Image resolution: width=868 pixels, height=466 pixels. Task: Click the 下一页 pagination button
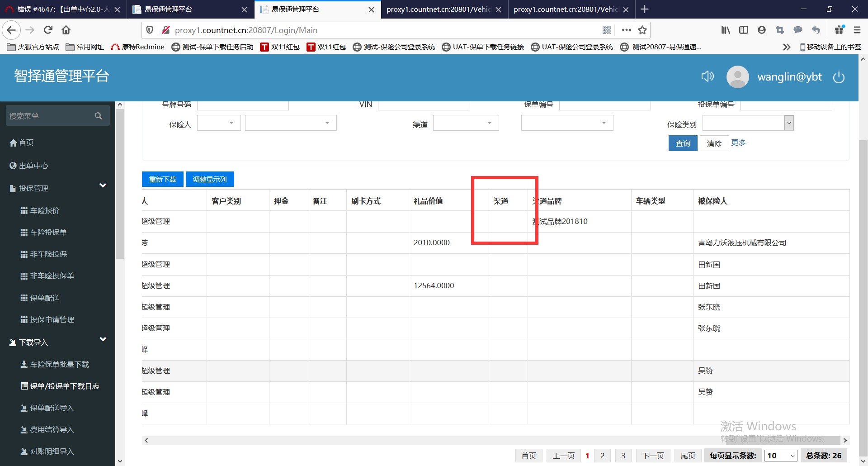pyautogui.click(x=653, y=456)
